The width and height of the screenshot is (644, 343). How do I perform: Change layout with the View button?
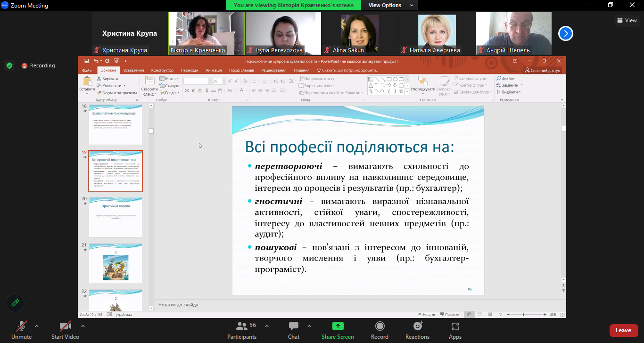click(x=627, y=20)
